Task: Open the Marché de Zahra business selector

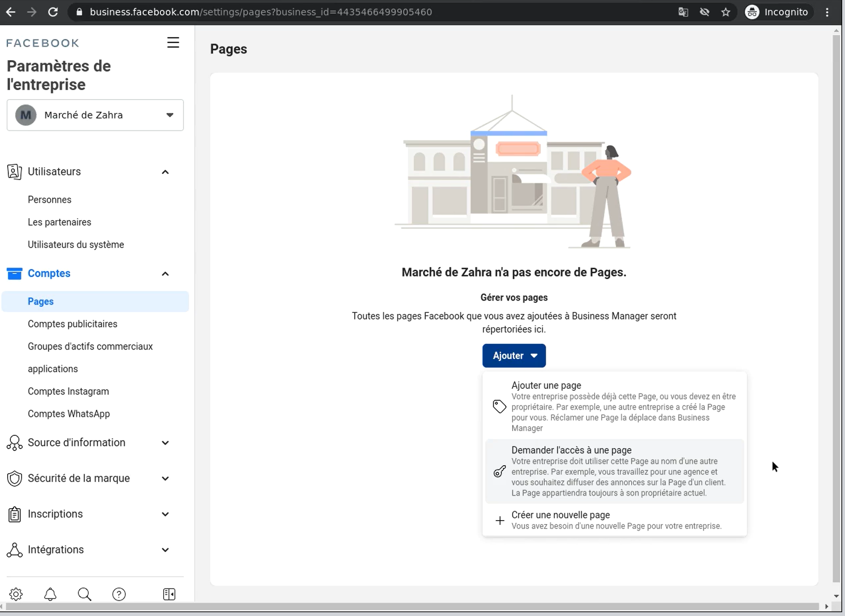Action: point(95,115)
